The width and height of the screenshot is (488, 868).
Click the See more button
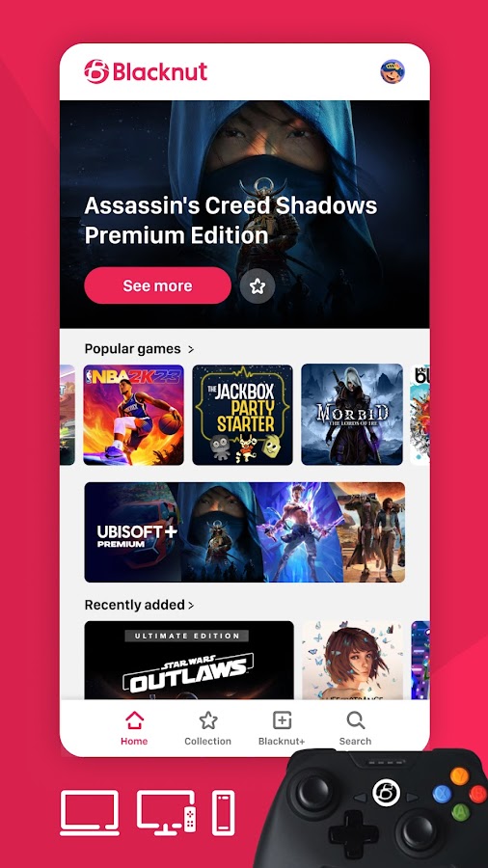pos(158,285)
